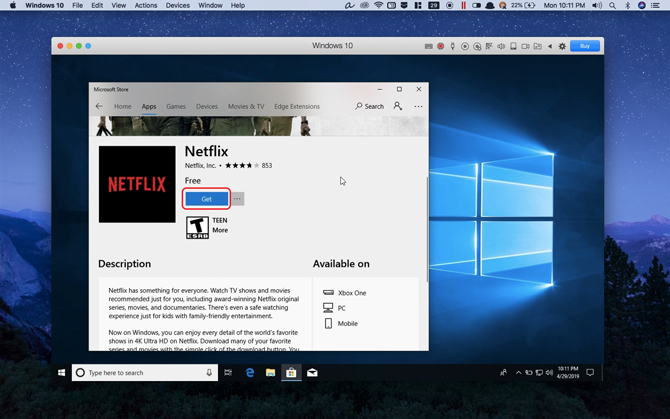The width and height of the screenshot is (670, 419).
Task: Click the Parallels keyboard icon
Action: (429, 46)
